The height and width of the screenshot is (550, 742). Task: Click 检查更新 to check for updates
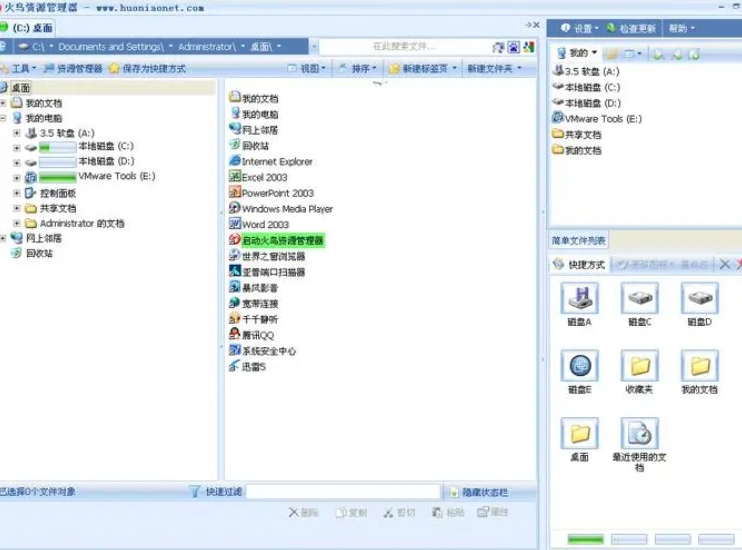click(x=631, y=28)
